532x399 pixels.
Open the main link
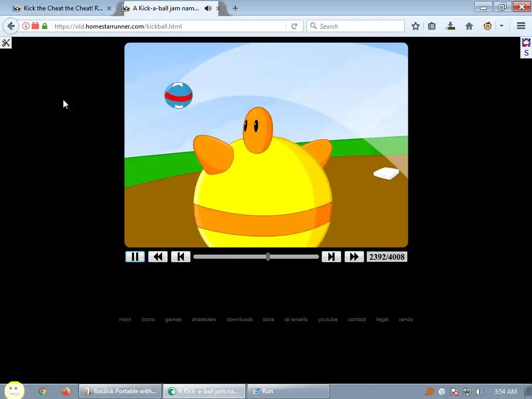[x=125, y=320]
